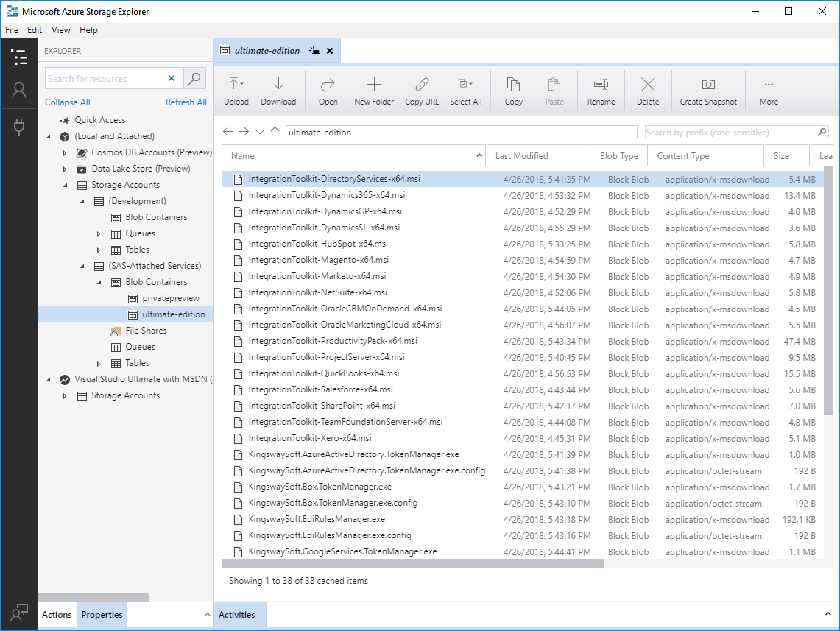Go back with the left arrow navigation icon

[228, 132]
